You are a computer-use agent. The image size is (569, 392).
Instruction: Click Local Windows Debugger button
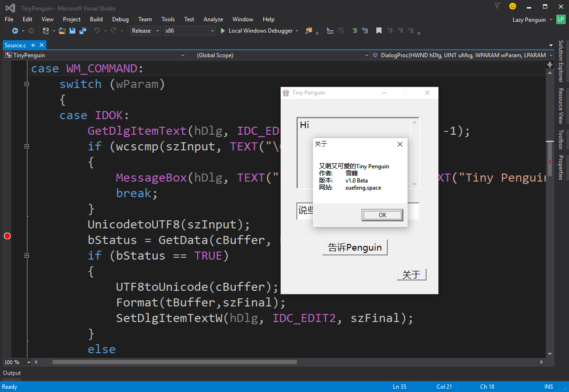[260, 31]
